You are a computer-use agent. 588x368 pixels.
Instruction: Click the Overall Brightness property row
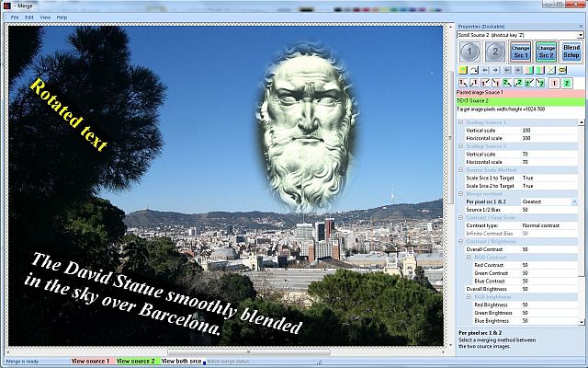521,289
